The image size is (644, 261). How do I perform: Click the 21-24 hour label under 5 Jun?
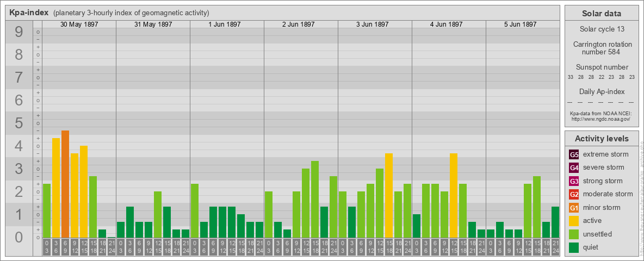tap(555, 247)
